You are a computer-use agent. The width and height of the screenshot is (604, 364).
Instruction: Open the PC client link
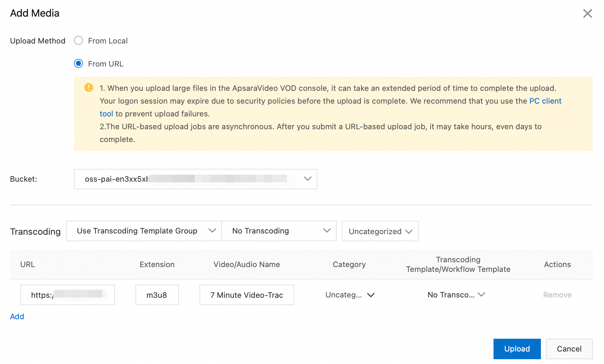(545, 101)
